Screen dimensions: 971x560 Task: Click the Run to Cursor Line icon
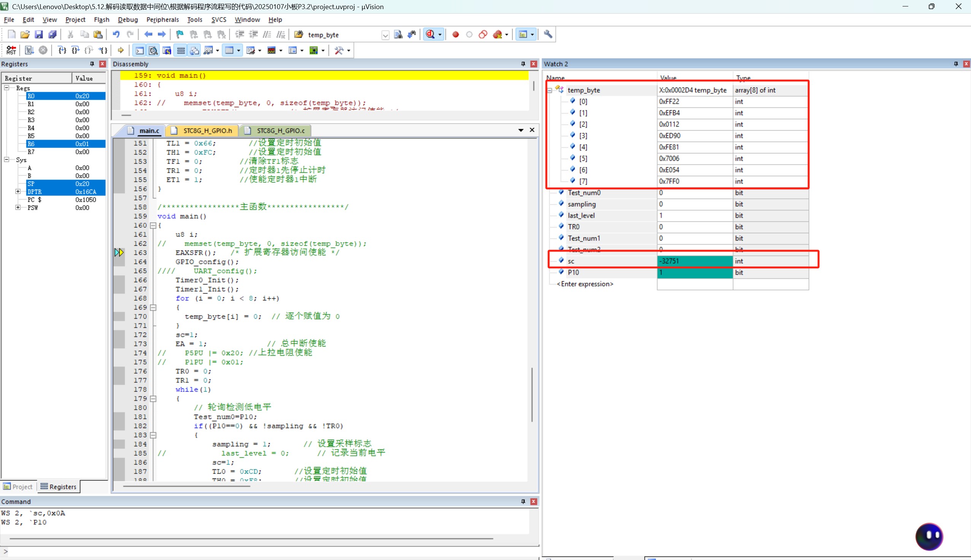[x=103, y=51]
